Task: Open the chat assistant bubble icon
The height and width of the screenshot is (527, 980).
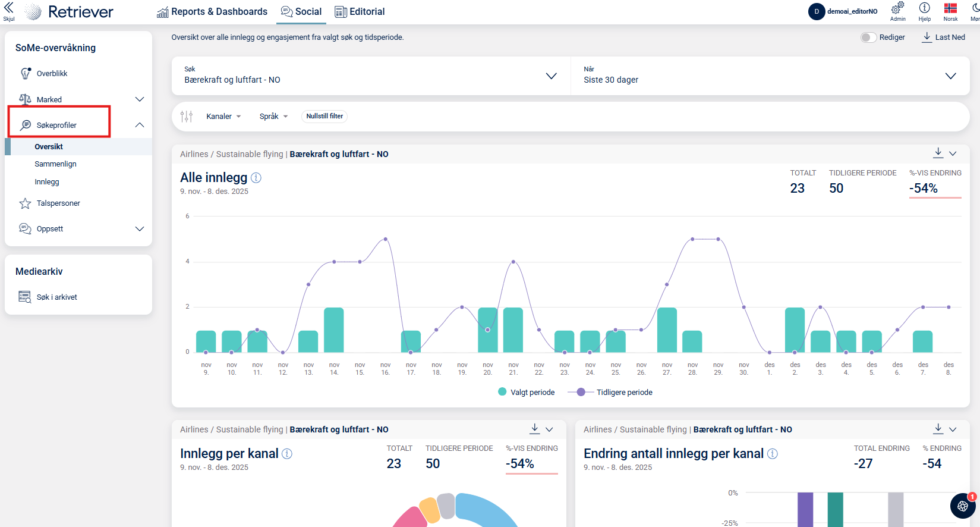Action: pyautogui.click(x=963, y=506)
